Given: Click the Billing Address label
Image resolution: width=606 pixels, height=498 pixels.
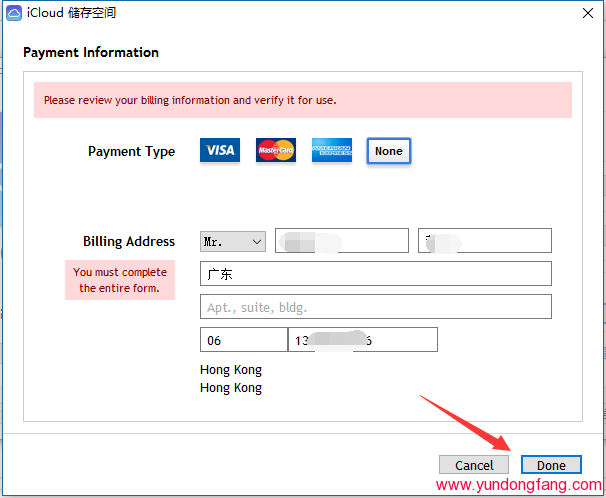Looking at the screenshot, I should [129, 241].
